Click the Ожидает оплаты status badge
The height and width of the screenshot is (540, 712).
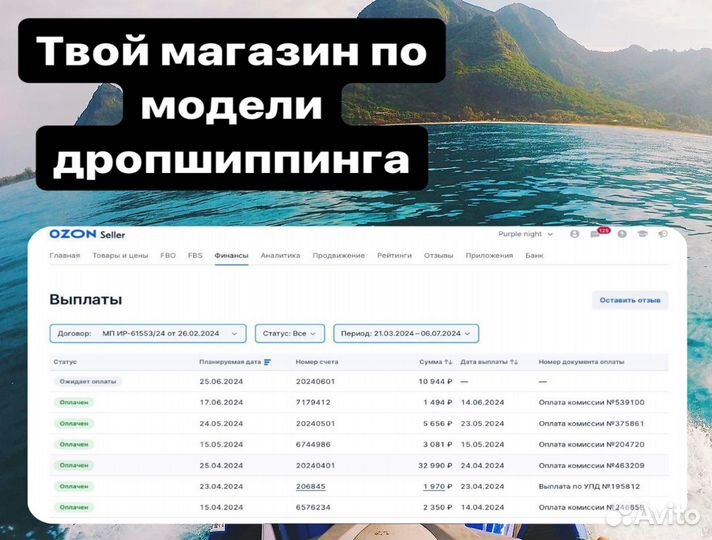88,381
